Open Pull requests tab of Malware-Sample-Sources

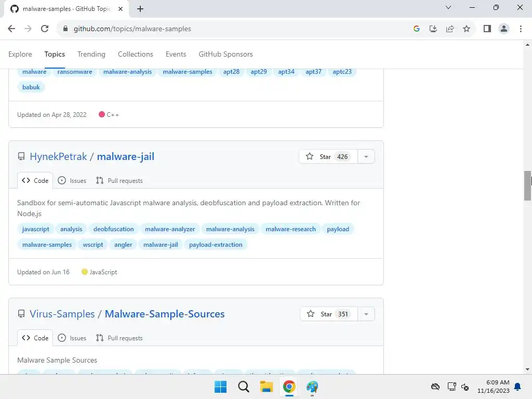coord(119,338)
